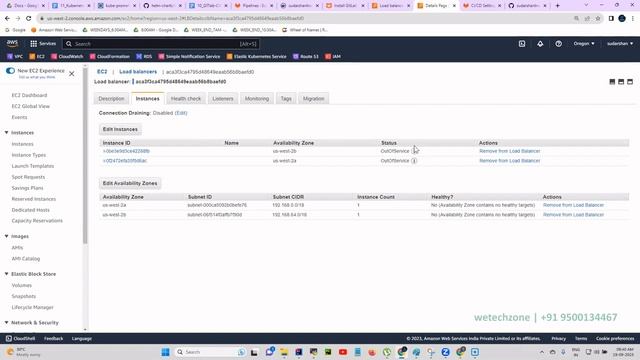Switch bottom panel to full height view
Viewport: 640px width, 360px height.
pos(630,82)
